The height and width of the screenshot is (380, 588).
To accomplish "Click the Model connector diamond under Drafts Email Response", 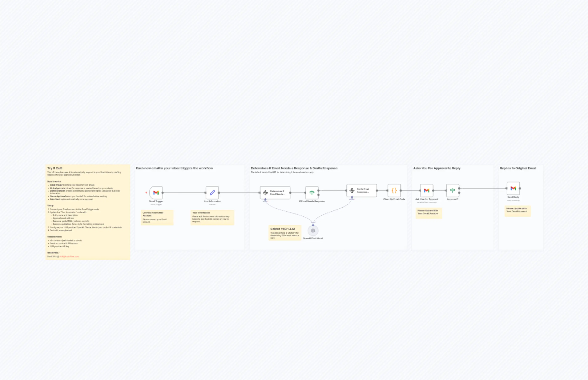I will tap(352, 197).
